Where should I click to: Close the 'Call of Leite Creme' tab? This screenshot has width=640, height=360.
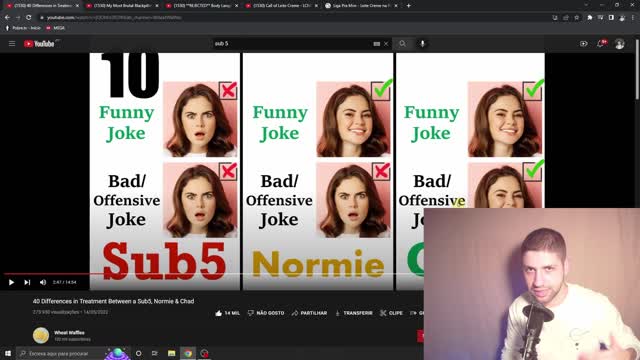point(316,6)
